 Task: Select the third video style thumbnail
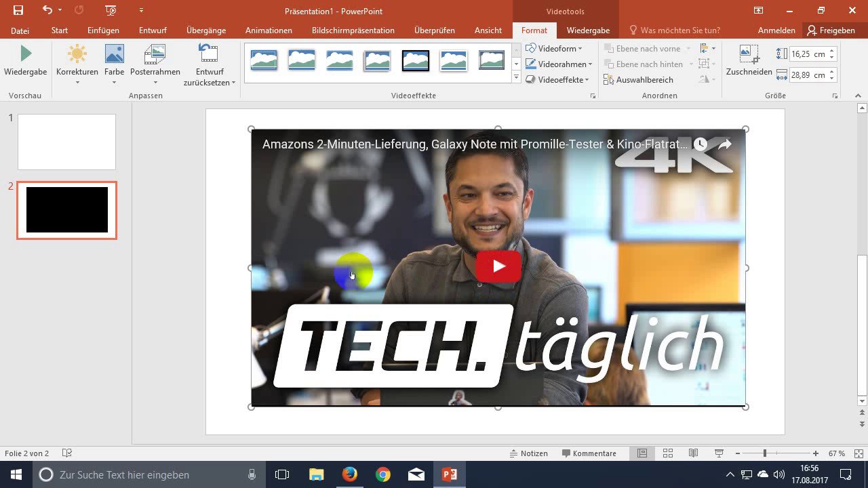click(x=340, y=60)
